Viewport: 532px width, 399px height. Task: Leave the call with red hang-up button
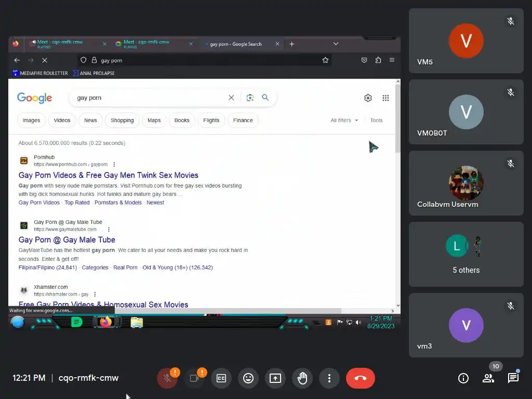pos(361,378)
